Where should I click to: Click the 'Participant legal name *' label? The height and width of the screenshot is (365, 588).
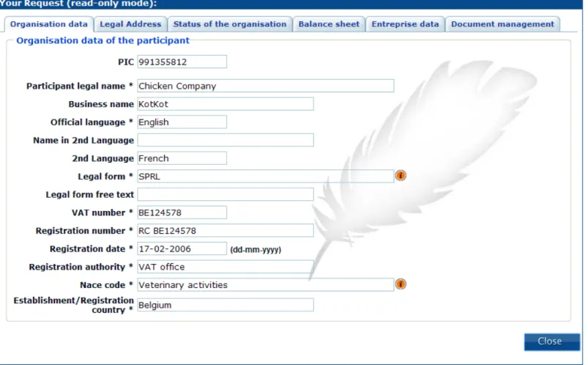click(x=80, y=86)
